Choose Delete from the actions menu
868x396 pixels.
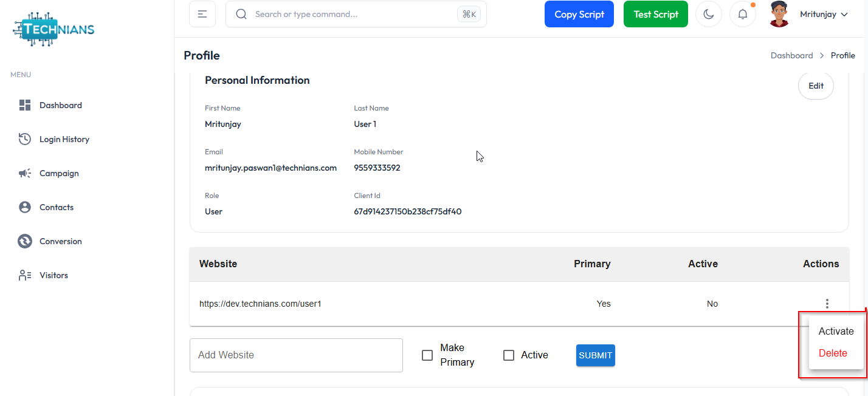pyautogui.click(x=833, y=353)
